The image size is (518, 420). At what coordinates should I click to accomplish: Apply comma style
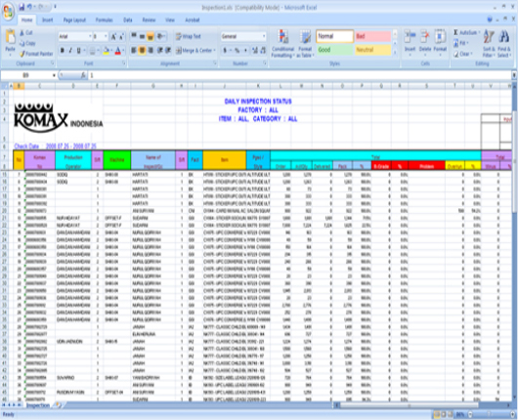point(245,51)
